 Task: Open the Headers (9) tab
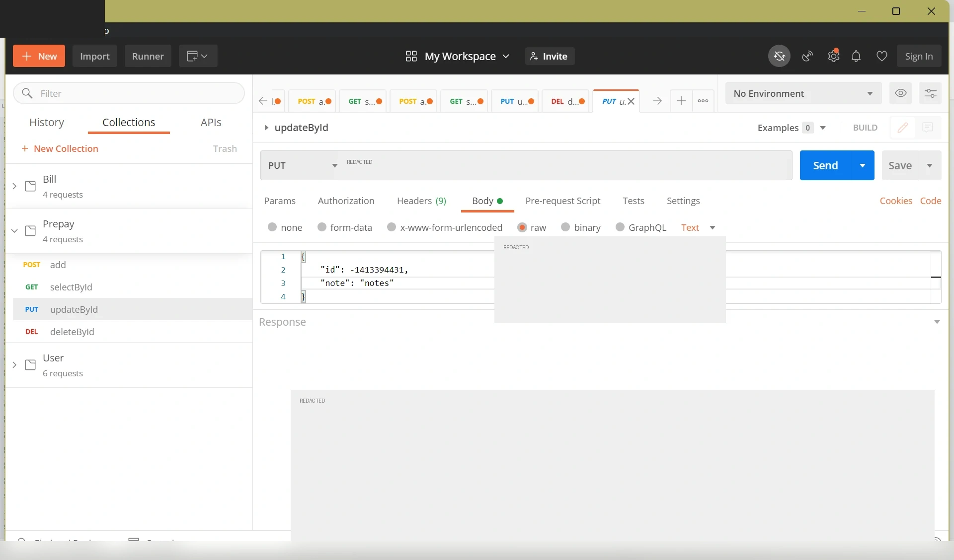(422, 201)
